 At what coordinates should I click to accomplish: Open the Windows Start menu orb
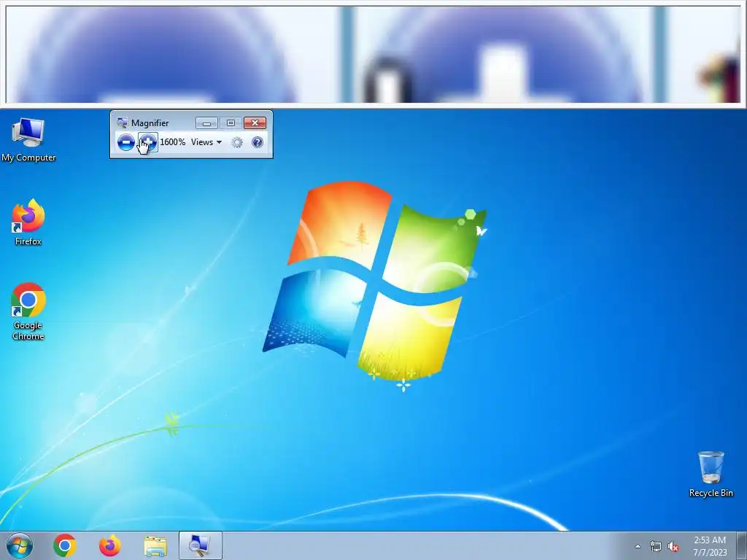pyautogui.click(x=20, y=545)
